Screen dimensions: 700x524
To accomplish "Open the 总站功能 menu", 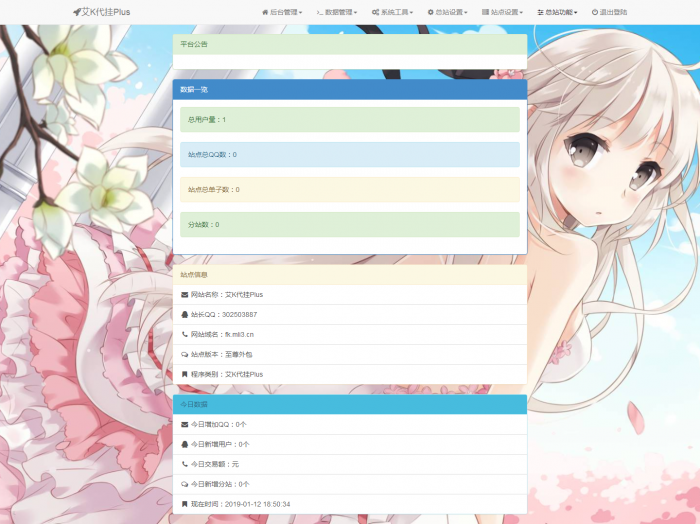I will tap(559, 12).
